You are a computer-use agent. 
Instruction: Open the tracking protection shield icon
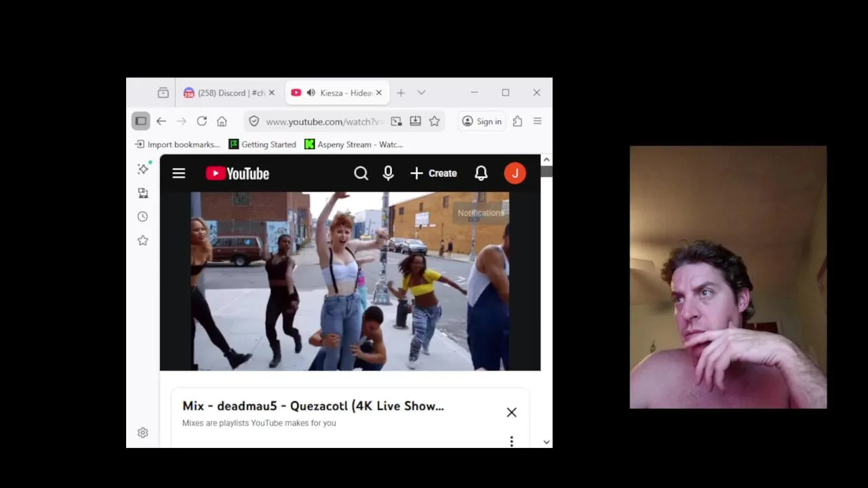coord(254,121)
